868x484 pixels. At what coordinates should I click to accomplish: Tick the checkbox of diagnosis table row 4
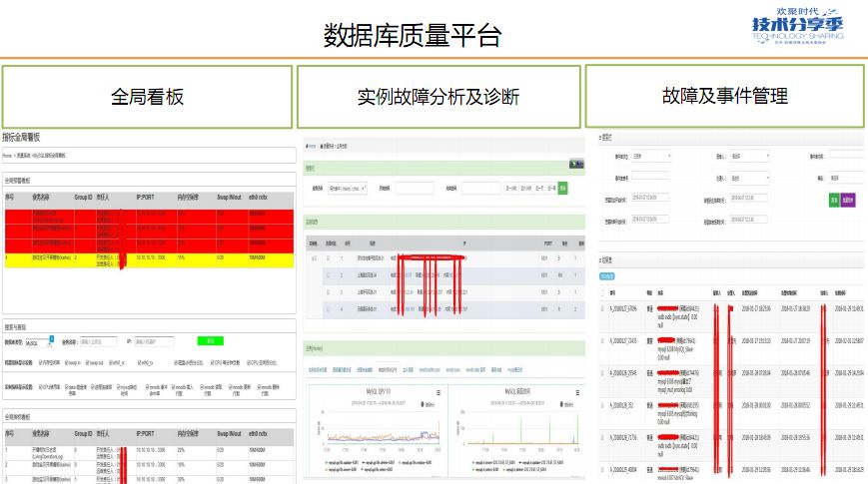tap(328, 309)
